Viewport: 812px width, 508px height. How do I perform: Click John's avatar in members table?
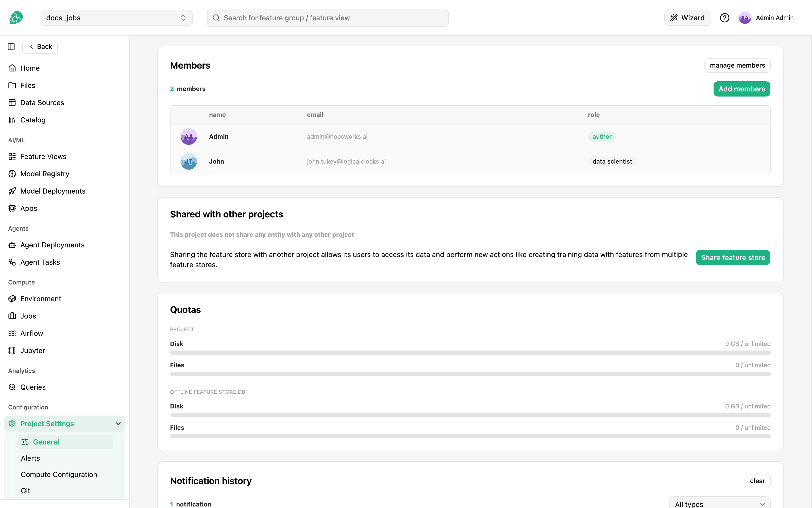189,161
